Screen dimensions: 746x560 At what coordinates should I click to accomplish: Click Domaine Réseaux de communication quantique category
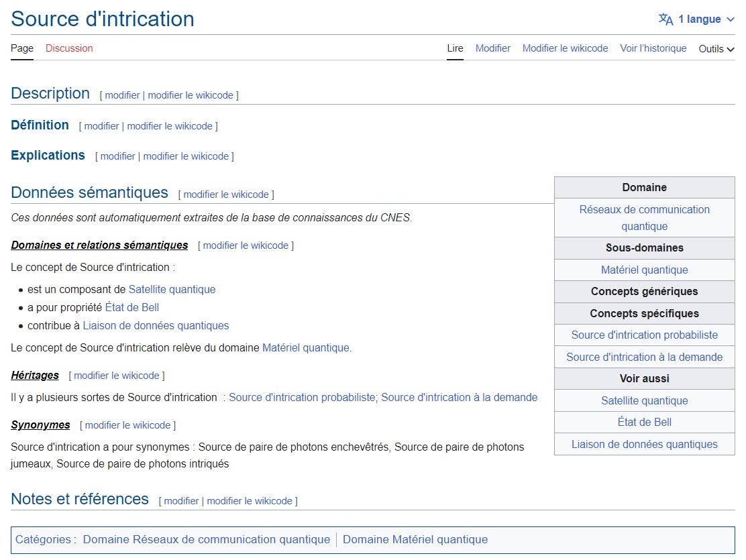[206, 540]
